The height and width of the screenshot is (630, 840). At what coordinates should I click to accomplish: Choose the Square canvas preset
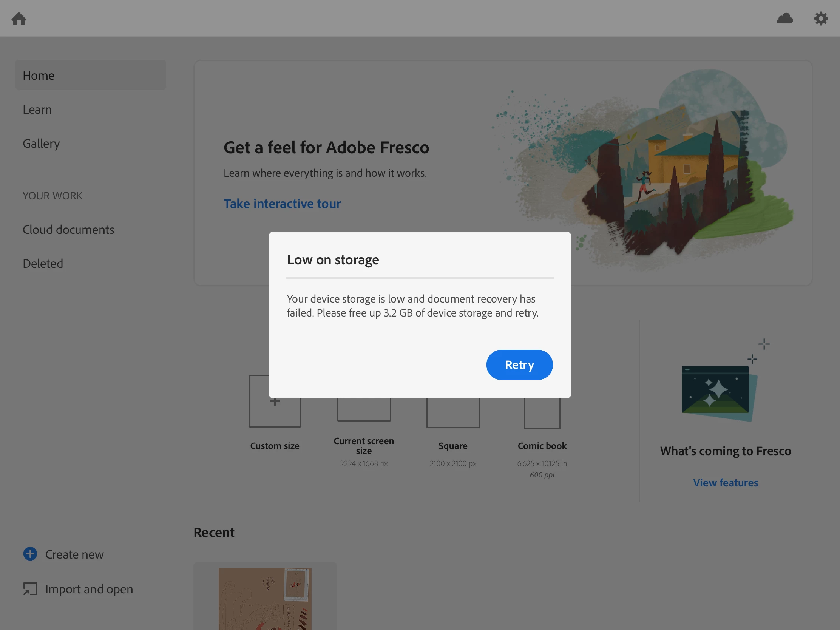pos(452,413)
